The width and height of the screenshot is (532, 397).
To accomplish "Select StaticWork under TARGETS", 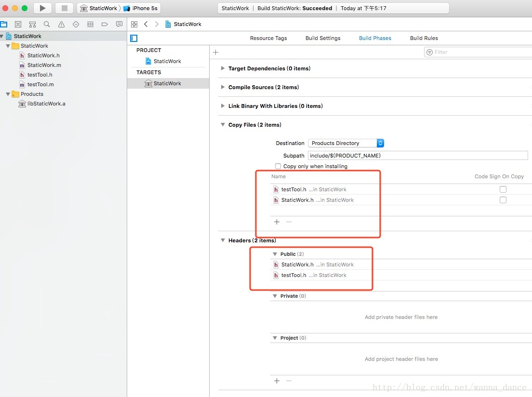I will click(x=168, y=83).
